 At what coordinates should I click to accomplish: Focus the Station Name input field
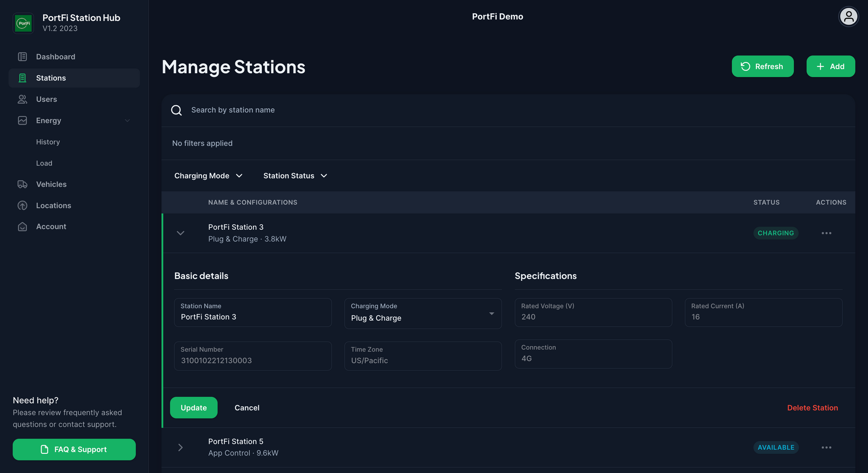252,317
